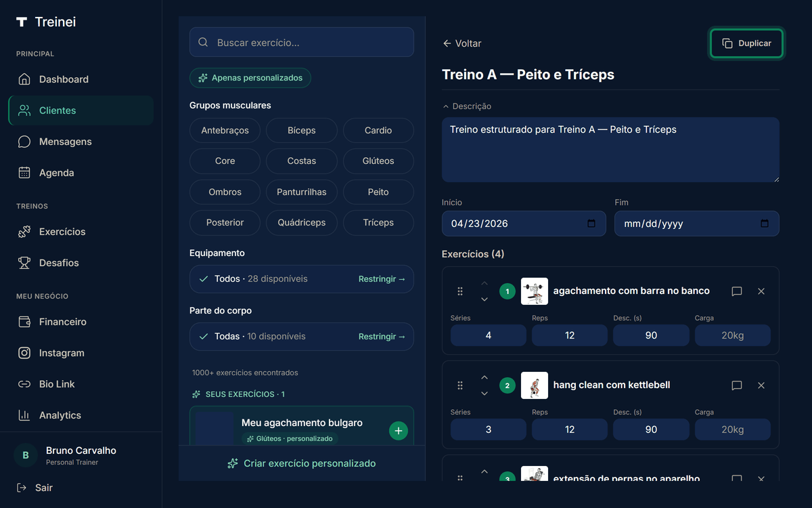Click the Analytics chart icon
This screenshot has height=508, width=812.
coord(24,415)
